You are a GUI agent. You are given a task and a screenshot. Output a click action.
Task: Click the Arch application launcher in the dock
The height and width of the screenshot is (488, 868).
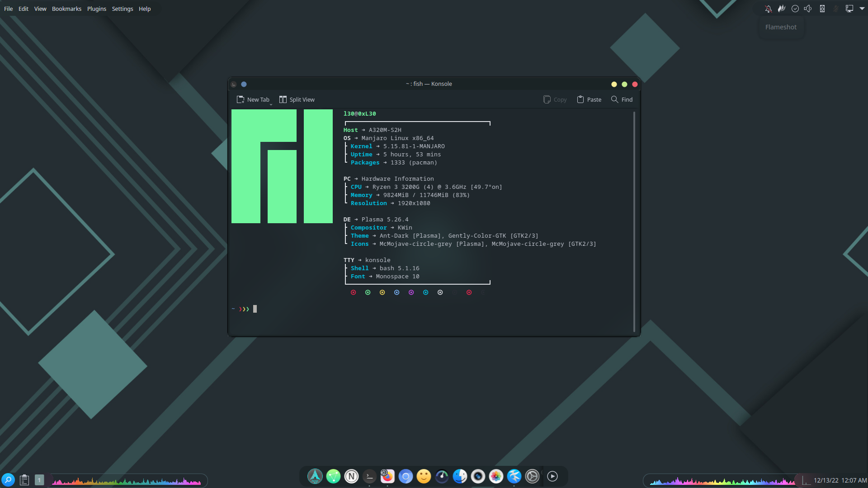click(315, 477)
